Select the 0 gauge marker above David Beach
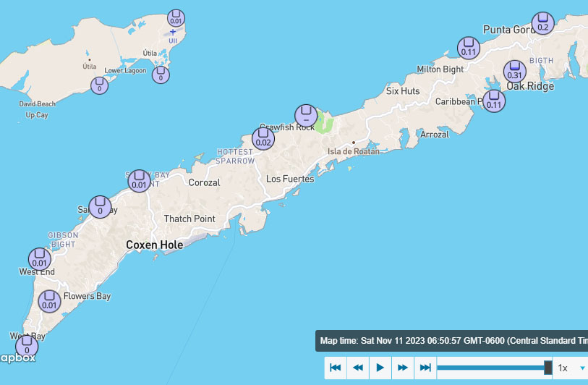Screen dimensions: 588x385 click(100, 85)
